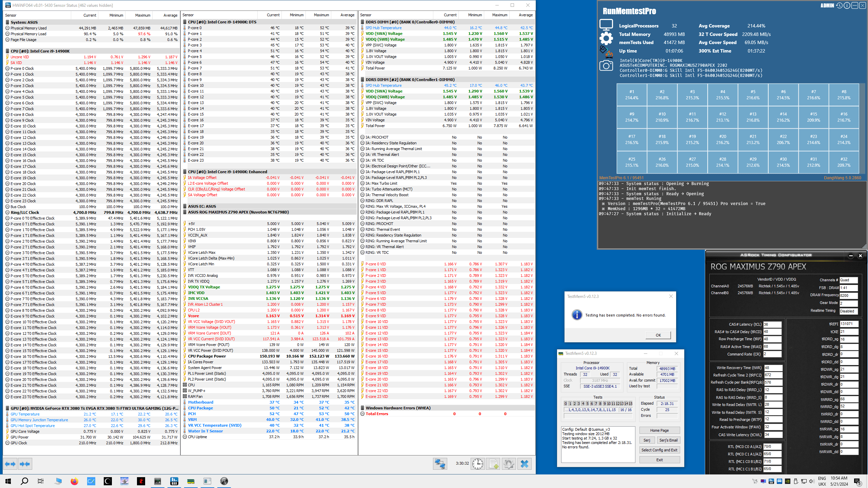Open HWiNFO sensor settings gear icon
868x488 pixels.
(x=509, y=464)
